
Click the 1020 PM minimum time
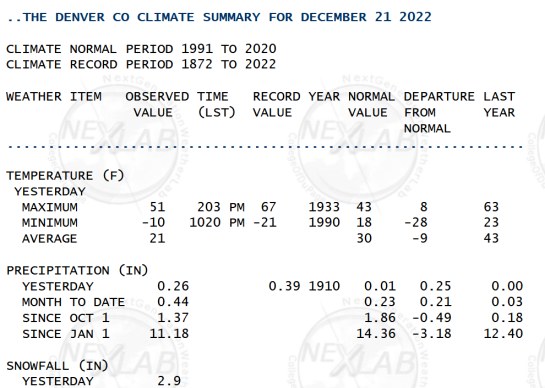pyautogui.click(x=217, y=223)
